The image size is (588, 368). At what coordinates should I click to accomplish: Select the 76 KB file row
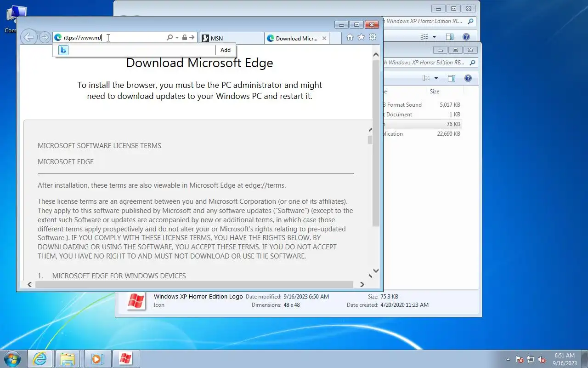point(423,124)
